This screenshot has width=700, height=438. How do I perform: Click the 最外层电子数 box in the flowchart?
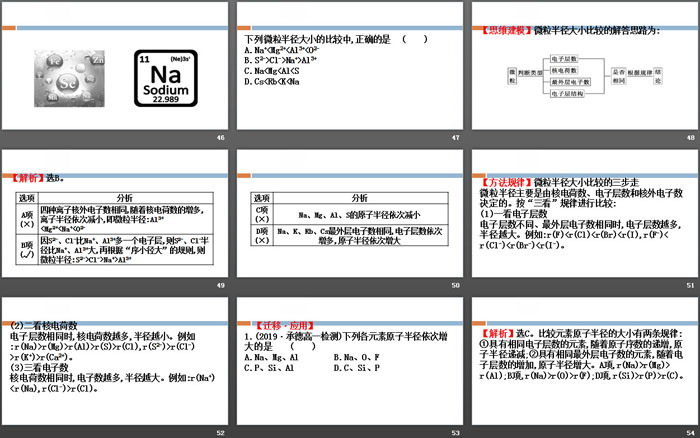click(570, 82)
